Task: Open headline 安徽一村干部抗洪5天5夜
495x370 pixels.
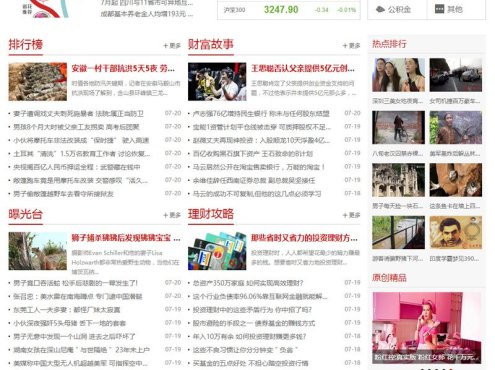Action: [123, 68]
